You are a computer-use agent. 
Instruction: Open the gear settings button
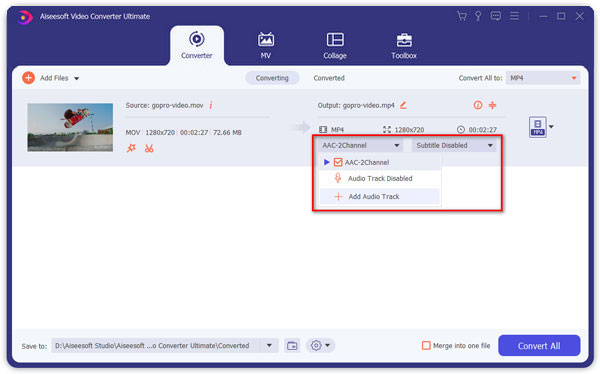pos(316,346)
